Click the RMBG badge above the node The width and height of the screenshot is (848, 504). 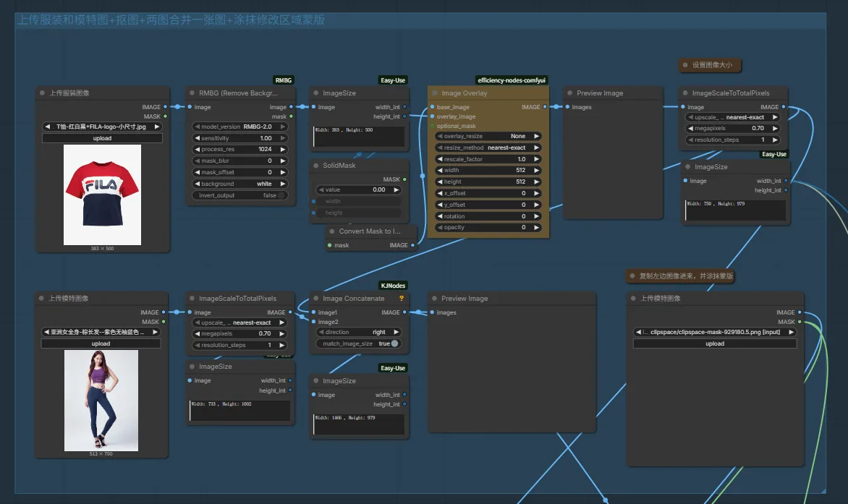(x=284, y=80)
